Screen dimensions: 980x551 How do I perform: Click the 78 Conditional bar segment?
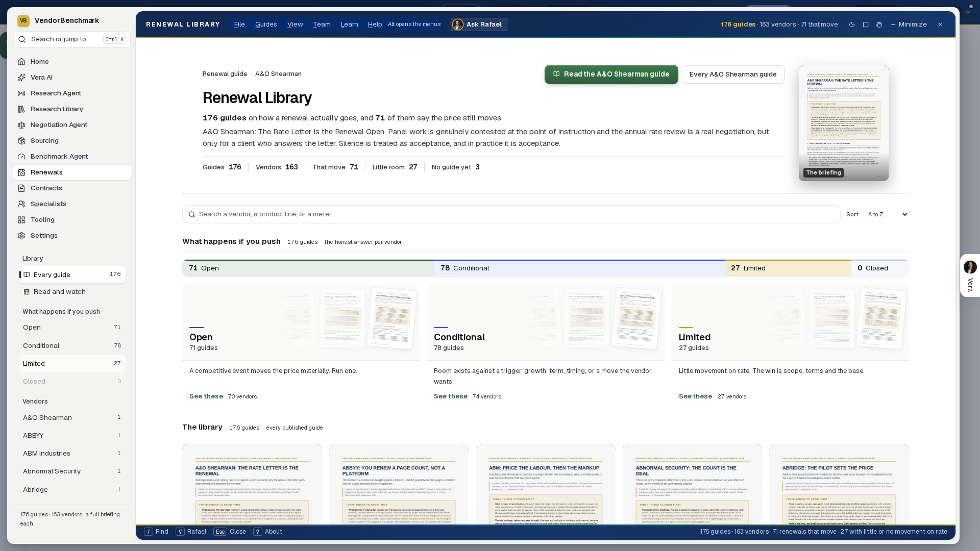coord(579,268)
